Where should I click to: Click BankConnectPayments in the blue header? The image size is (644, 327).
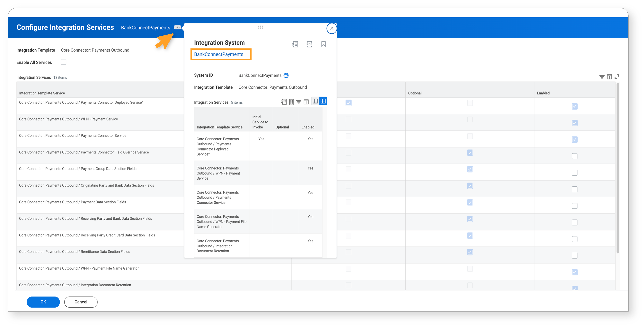coord(146,28)
